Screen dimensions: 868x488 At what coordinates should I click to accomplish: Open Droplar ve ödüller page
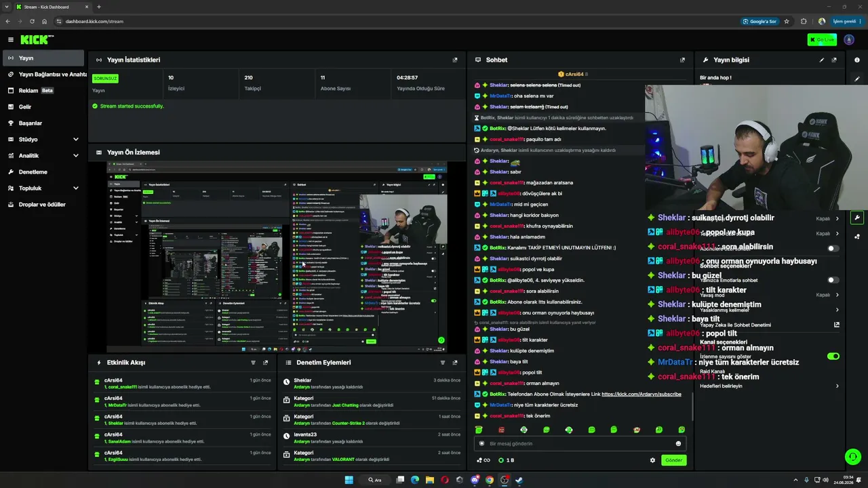pos(43,204)
